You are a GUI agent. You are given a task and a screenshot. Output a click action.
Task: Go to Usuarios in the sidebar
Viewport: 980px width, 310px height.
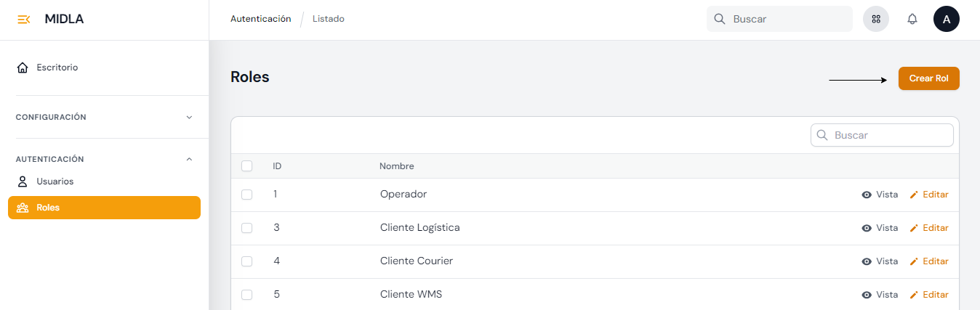(55, 181)
